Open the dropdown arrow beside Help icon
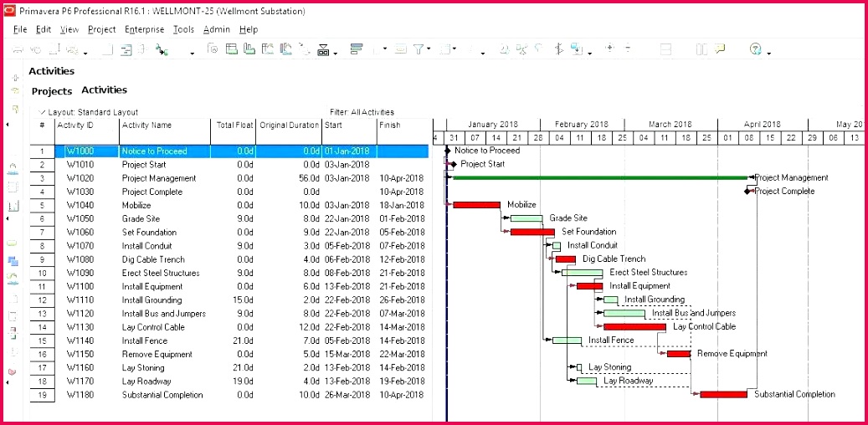The width and height of the screenshot is (868, 425). click(x=769, y=52)
